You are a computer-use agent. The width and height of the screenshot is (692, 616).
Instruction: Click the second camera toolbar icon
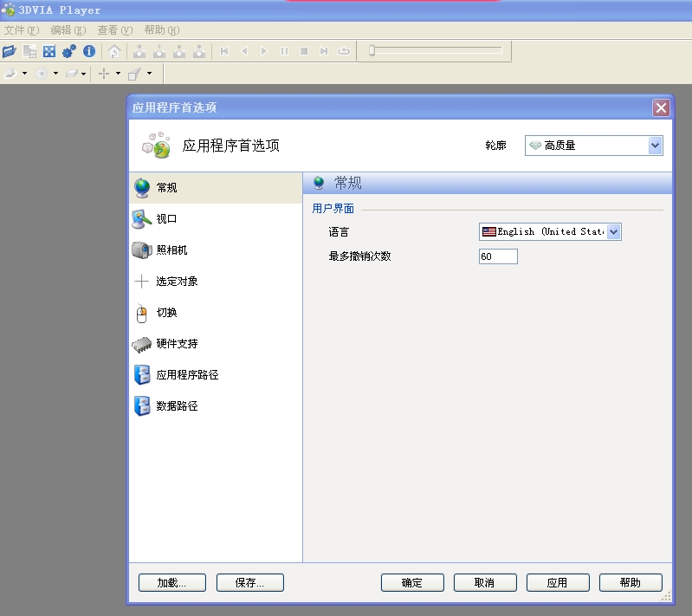click(159, 51)
